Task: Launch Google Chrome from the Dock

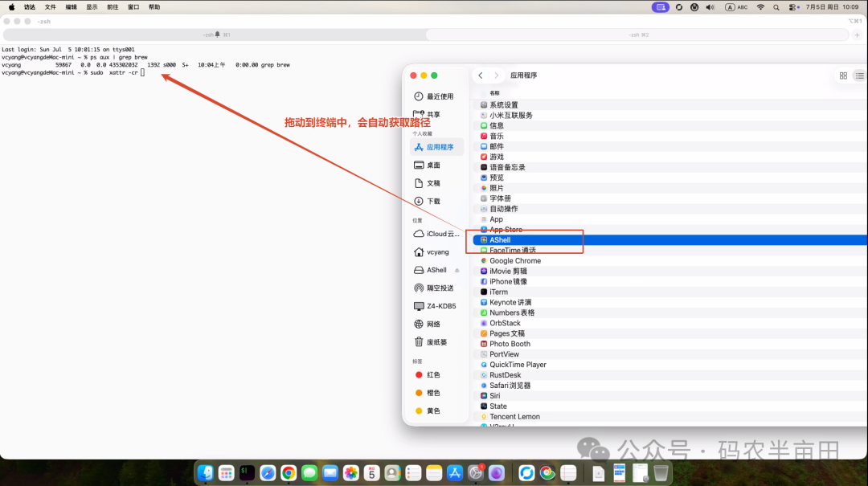Action: tap(289, 472)
